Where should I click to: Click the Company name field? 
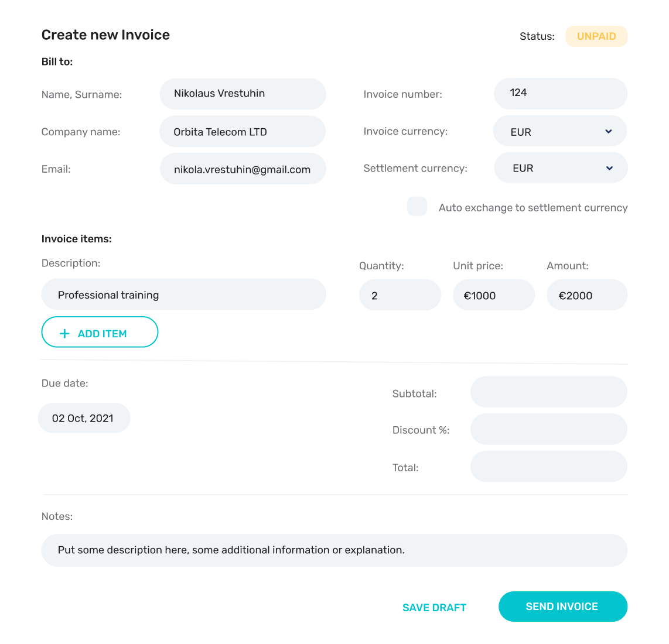coord(243,132)
